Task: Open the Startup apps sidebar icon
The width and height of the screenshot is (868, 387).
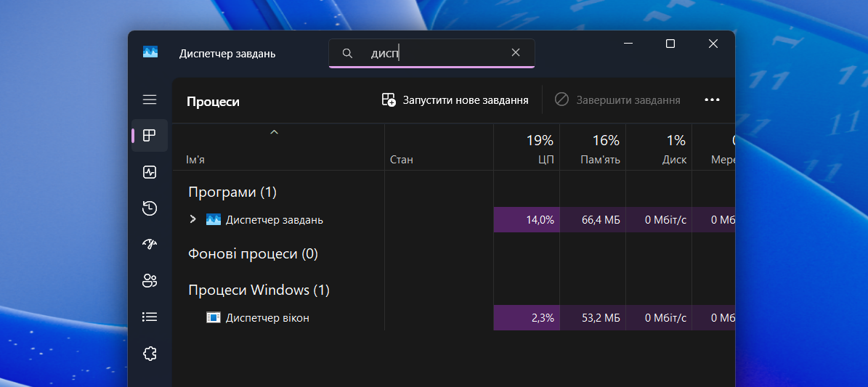Action: click(x=150, y=244)
